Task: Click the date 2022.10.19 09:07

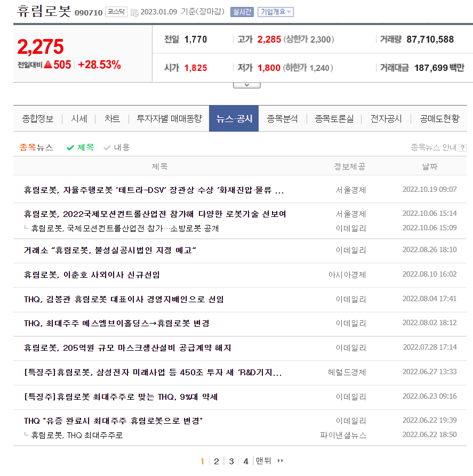Action: coord(430,189)
